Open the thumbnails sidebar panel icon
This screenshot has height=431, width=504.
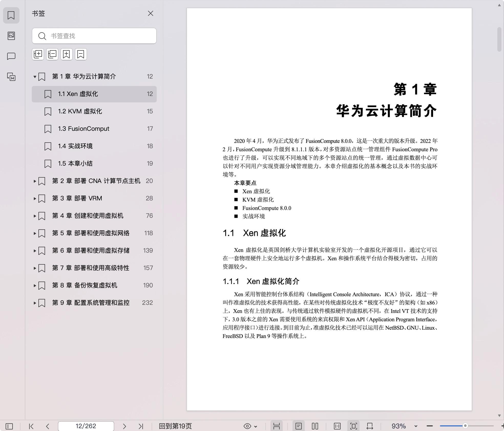tap(11, 36)
